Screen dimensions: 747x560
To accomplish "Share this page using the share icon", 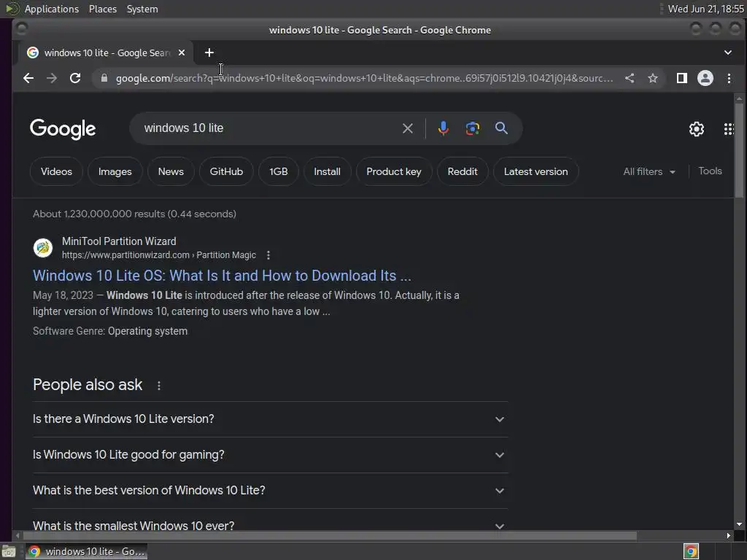I will pos(630,78).
